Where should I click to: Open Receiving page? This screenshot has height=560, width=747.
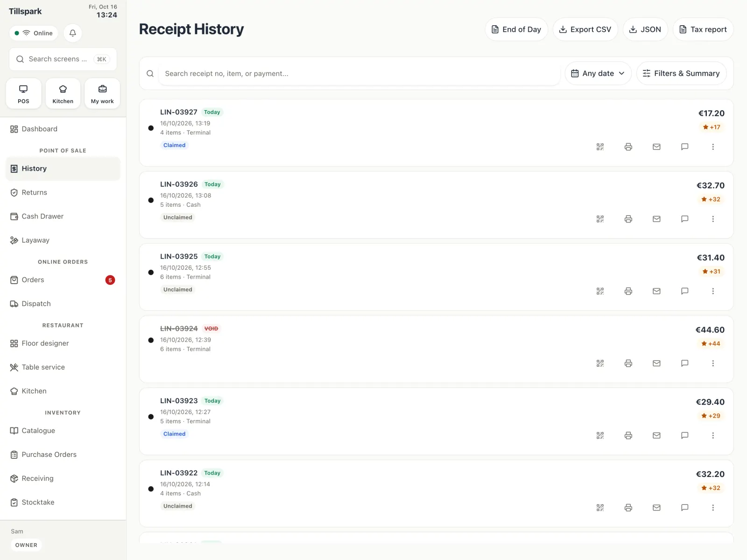[x=63, y=478]
